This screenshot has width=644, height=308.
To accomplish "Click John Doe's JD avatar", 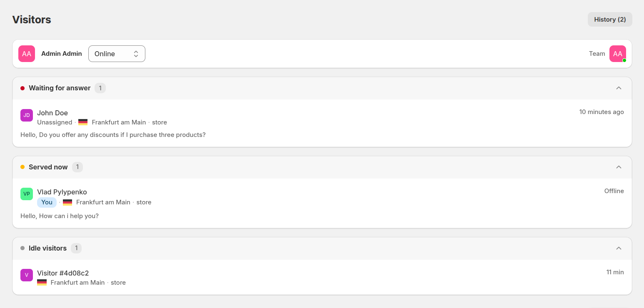I will 27,115.
